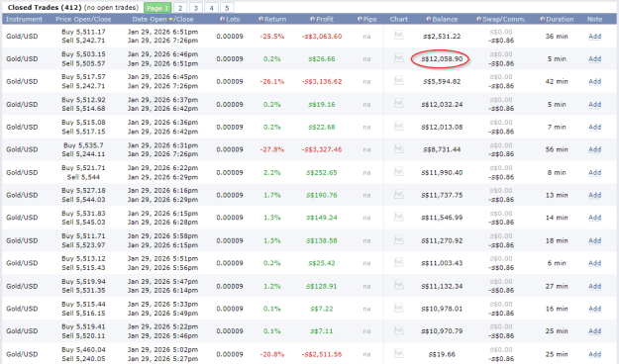Open chart icon for S$11,546.99 balance row

(x=399, y=217)
